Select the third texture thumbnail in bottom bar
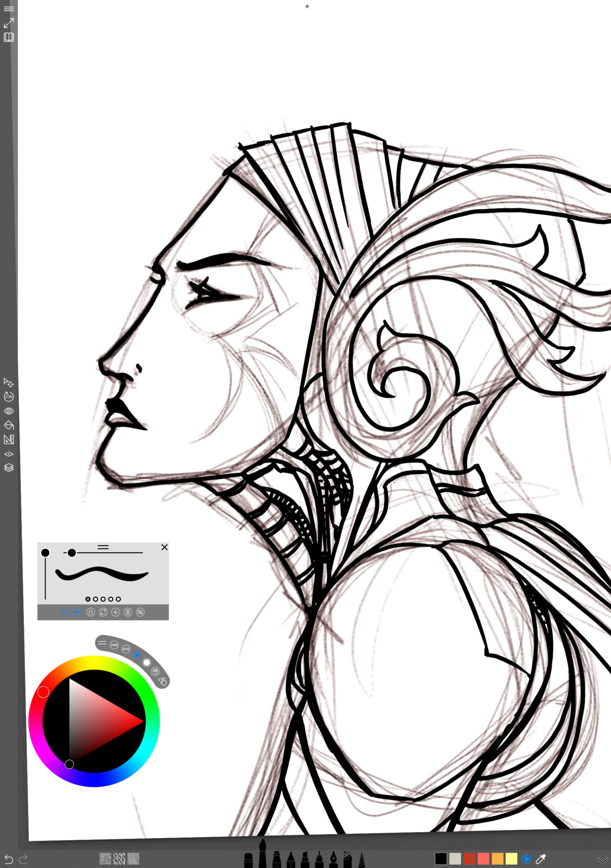The width and height of the screenshot is (611, 868). 133,858
